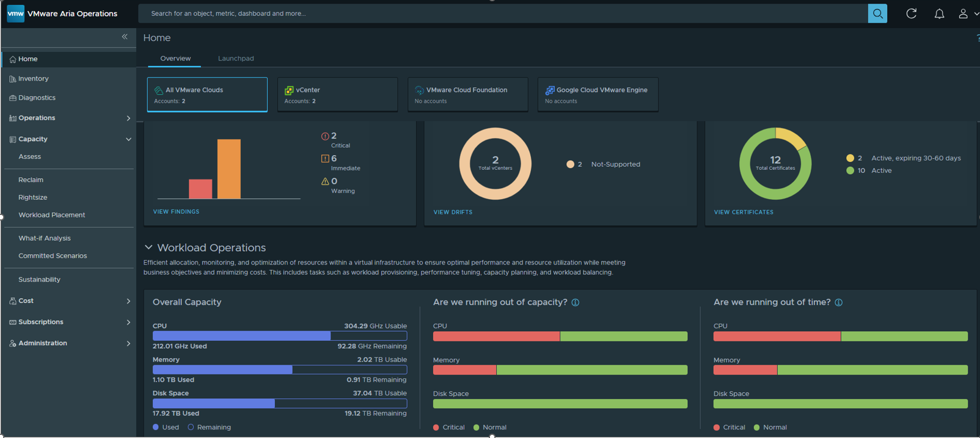Switch to the Launchpad tab
The height and width of the screenshot is (438, 980).
[x=236, y=59]
